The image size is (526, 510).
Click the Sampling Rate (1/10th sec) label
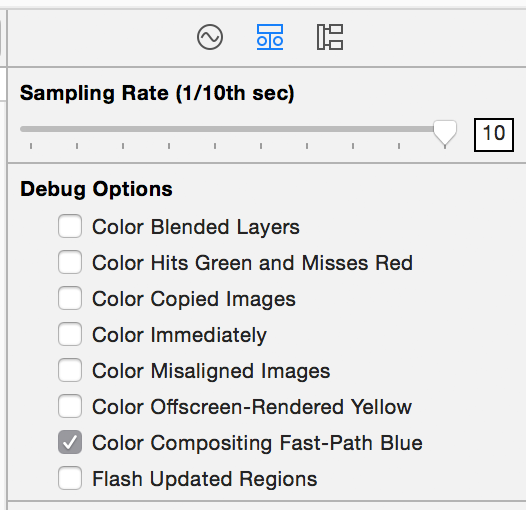pyautogui.click(x=157, y=93)
